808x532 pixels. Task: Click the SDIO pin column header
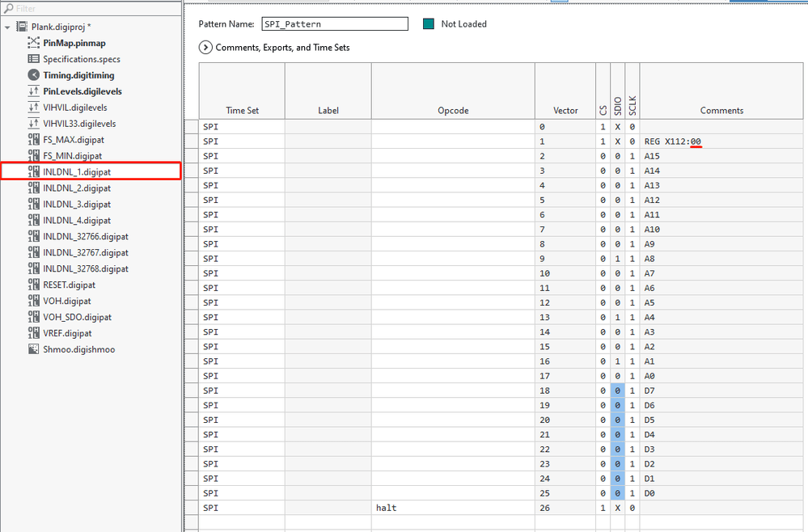pos(617,91)
